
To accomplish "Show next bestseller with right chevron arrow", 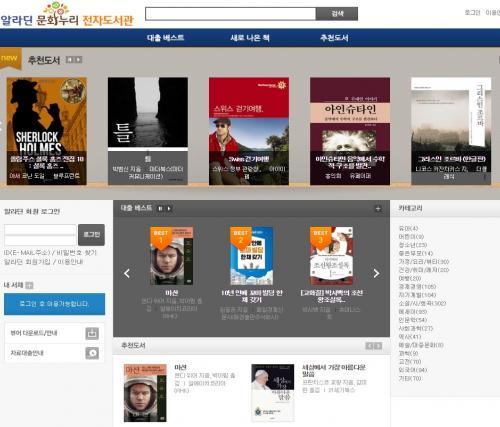I will pos(376,273).
